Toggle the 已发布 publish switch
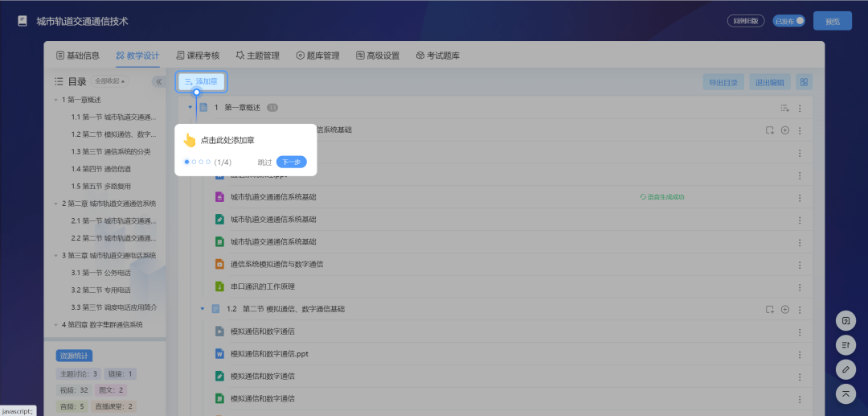This screenshot has width=868, height=416. [x=789, y=21]
